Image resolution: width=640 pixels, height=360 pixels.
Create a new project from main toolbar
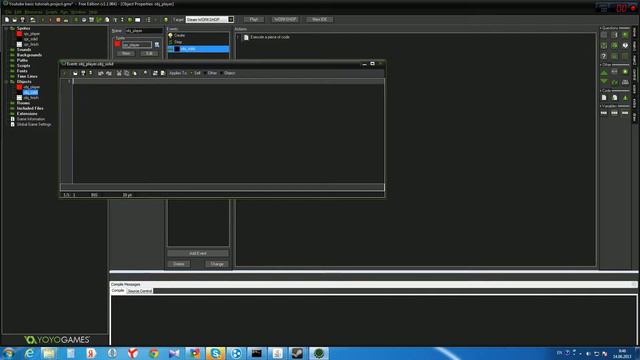pyautogui.click(x=7, y=20)
